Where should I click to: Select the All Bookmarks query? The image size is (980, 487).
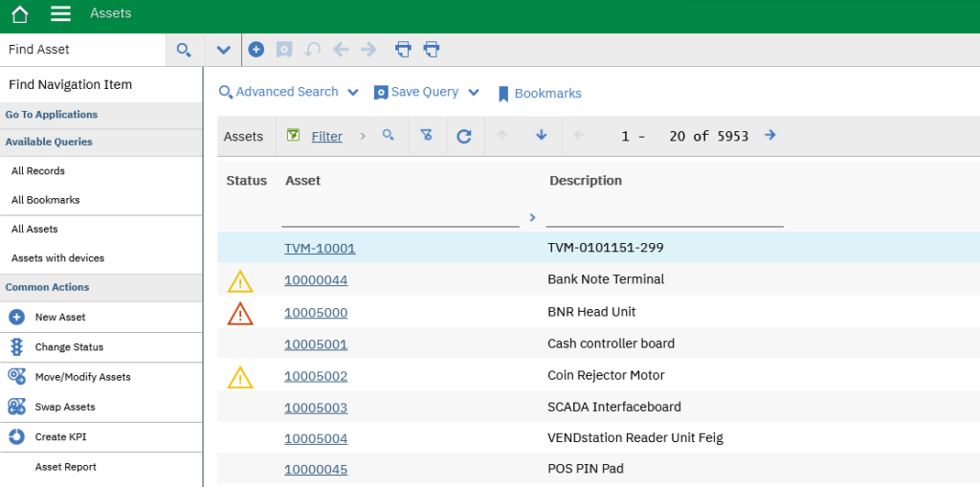tap(46, 200)
